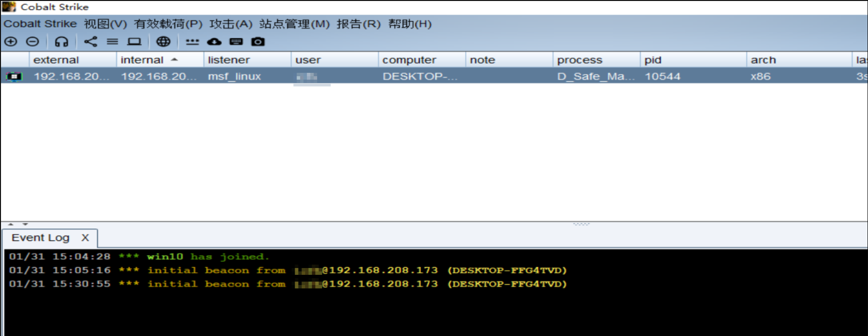Sort by the listener column header
Image resolution: width=868 pixels, height=336 pixels.
click(248, 60)
